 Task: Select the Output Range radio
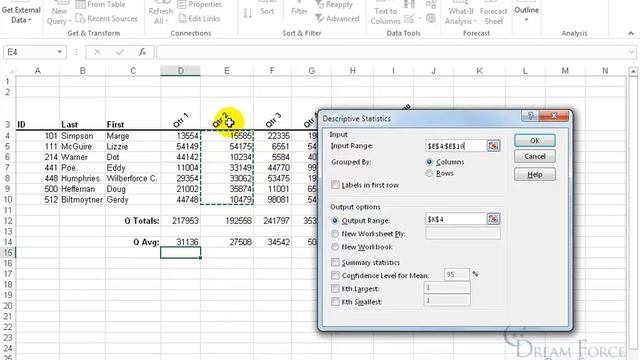pos(335,220)
